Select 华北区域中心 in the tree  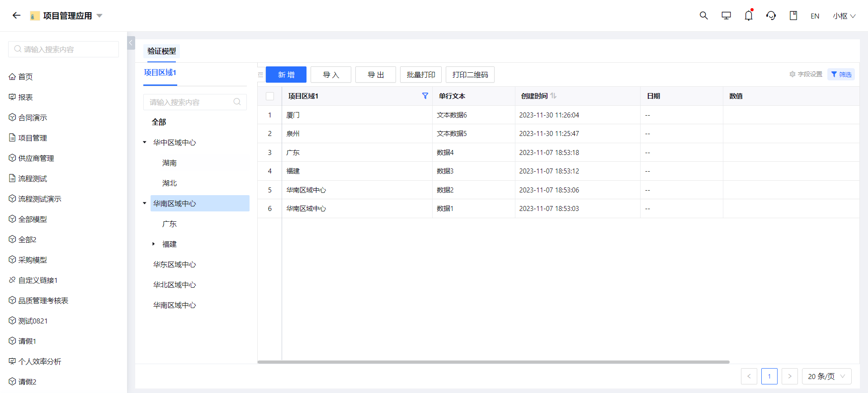click(175, 285)
